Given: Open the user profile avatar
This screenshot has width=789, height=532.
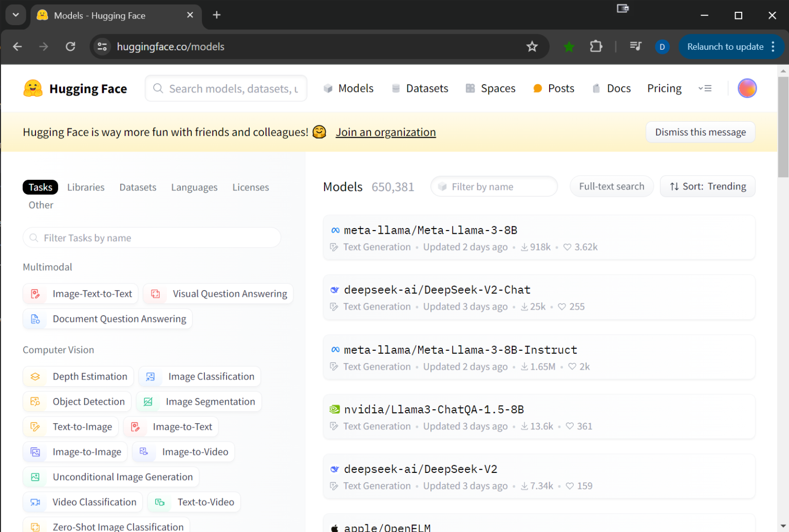Looking at the screenshot, I should tap(746, 88).
